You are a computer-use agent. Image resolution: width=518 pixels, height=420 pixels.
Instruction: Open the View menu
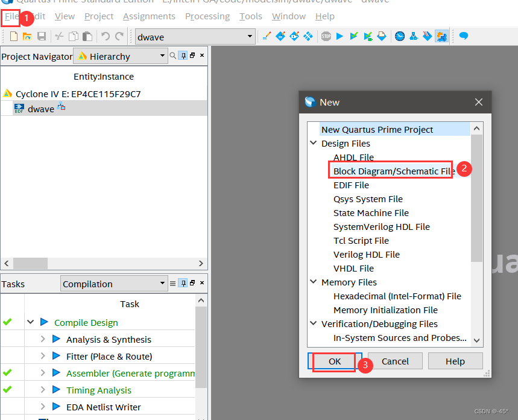click(65, 16)
